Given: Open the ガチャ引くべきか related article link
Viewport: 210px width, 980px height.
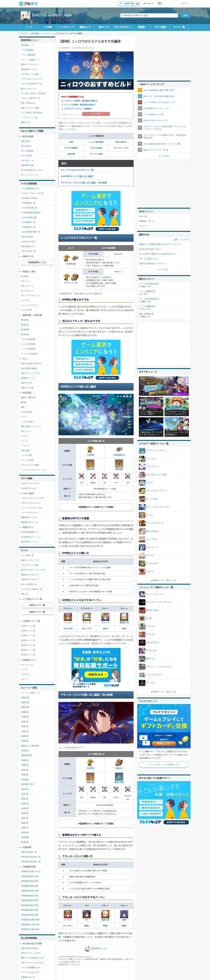Looking at the screenshot, I should (x=121, y=148).
